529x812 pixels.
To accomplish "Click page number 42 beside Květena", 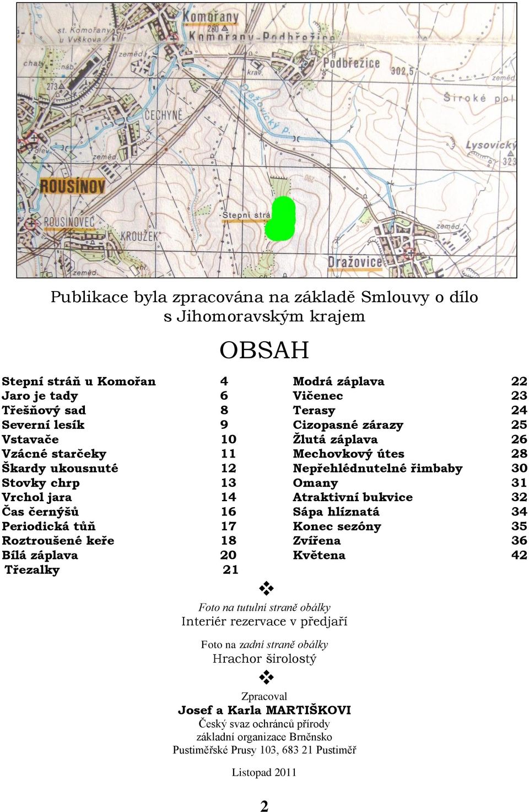I will [519, 555].
